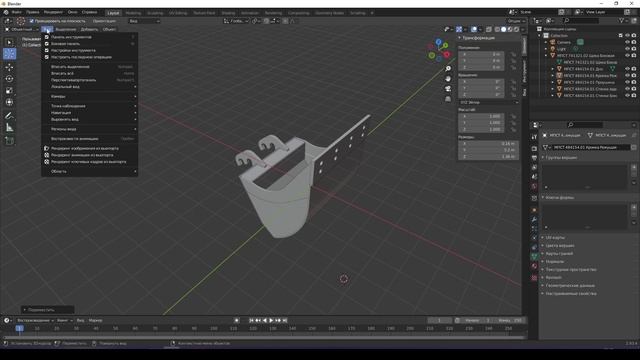
Task: Click the viewport zoom magnifier icon
Action: click(x=448, y=69)
